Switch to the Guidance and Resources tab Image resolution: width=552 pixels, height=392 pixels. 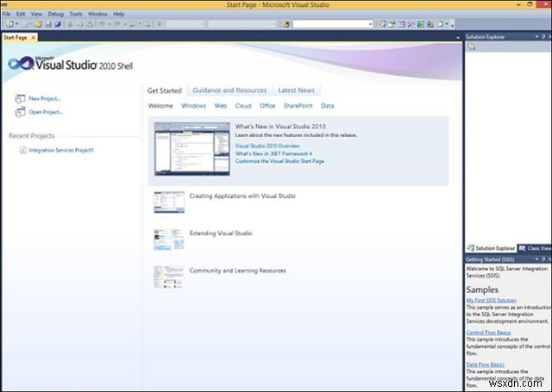[x=229, y=90]
